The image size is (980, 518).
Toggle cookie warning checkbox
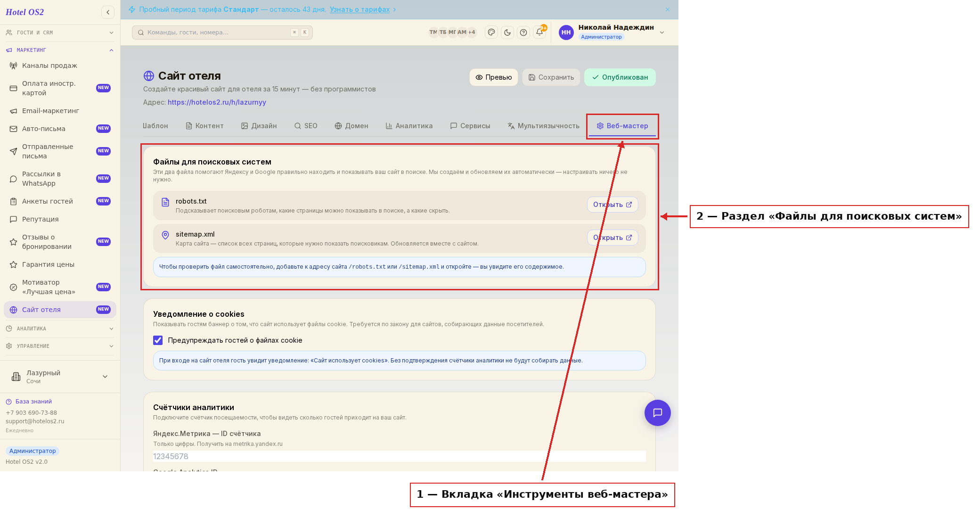click(x=158, y=340)
